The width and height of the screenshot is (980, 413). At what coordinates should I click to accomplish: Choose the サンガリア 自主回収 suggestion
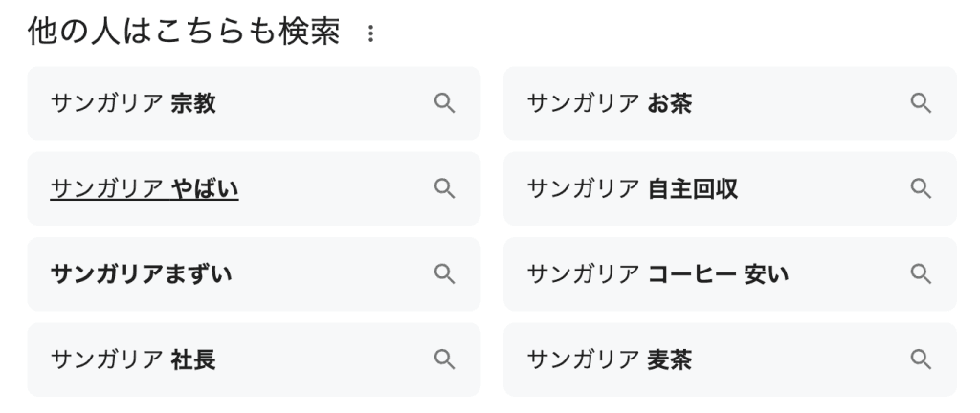[x=632, y=189]
